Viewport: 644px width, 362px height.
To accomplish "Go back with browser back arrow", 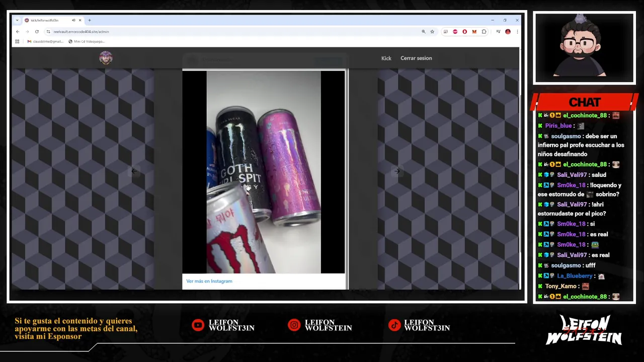I will coord(18,32).
